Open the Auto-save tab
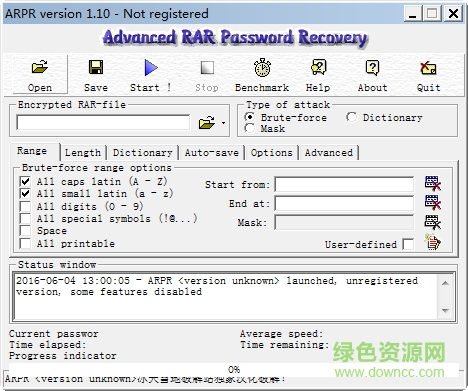Image resolution: width=468 pixels, height=391 pixels. pyautogui.click(x=212, y=153)
